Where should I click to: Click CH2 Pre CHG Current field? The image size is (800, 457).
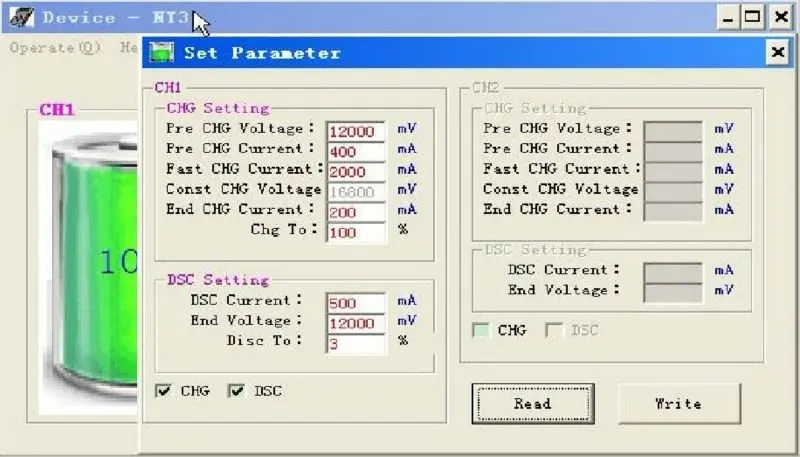click(x=673, y=151)
